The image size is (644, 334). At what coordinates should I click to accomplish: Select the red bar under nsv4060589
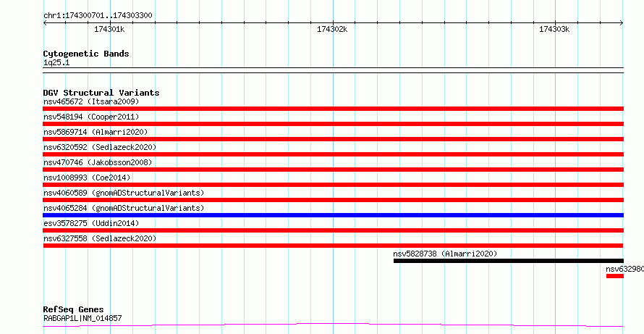(333, 200)
